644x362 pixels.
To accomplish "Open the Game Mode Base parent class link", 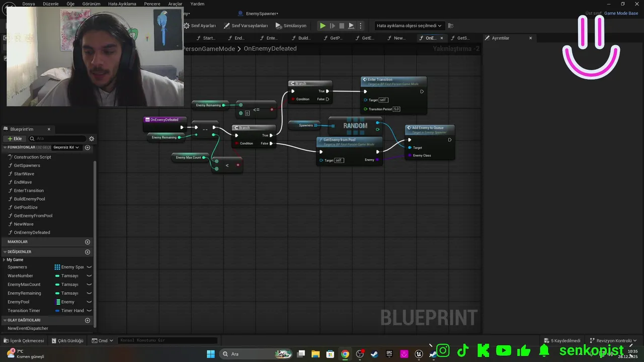I will (x=621, y=14).
